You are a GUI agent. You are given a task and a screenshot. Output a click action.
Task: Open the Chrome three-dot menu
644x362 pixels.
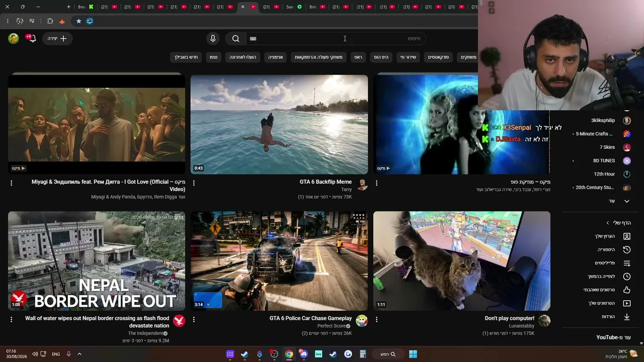8,21
